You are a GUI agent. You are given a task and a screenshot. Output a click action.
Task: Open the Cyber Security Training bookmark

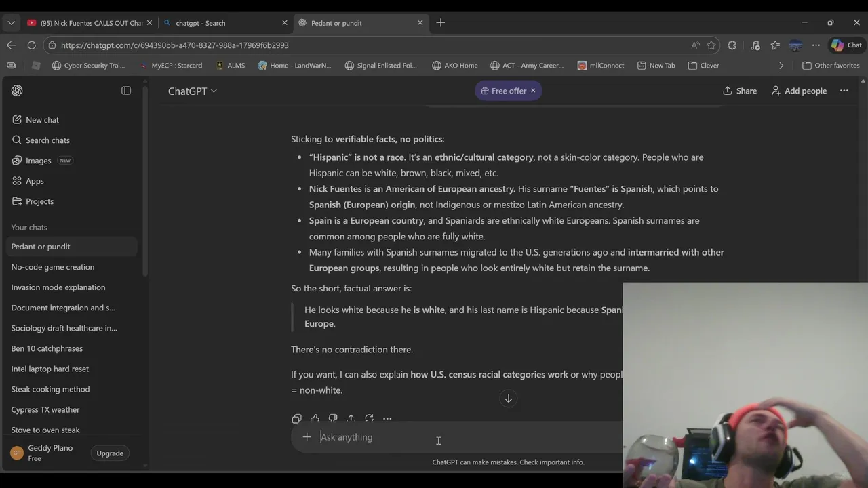tap(88, 66)
